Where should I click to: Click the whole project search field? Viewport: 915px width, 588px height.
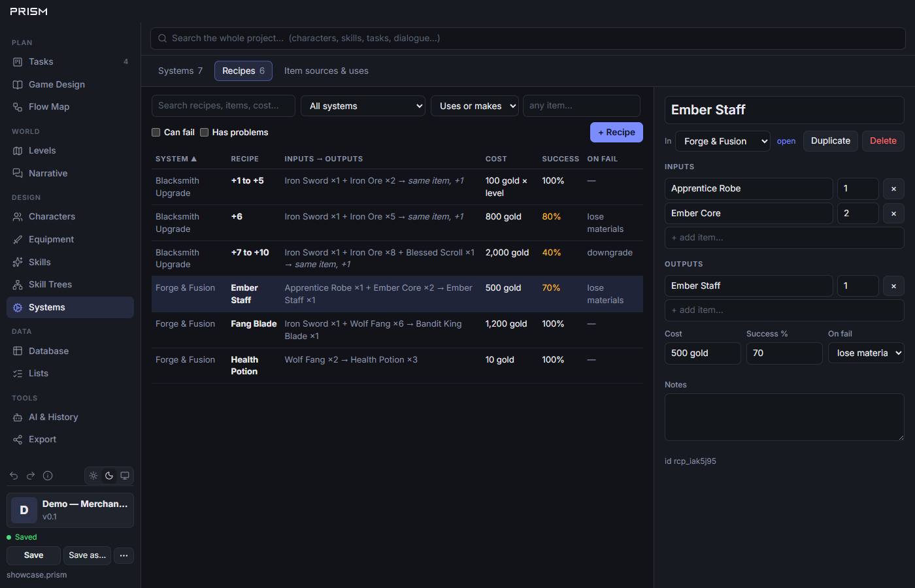(x=528, y=39)
